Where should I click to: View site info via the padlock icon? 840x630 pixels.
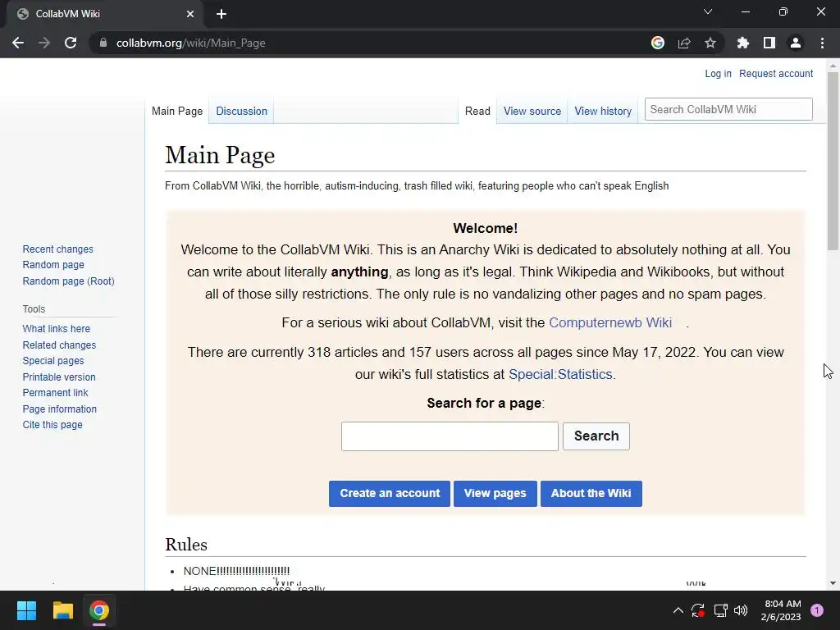pos(103,43)
